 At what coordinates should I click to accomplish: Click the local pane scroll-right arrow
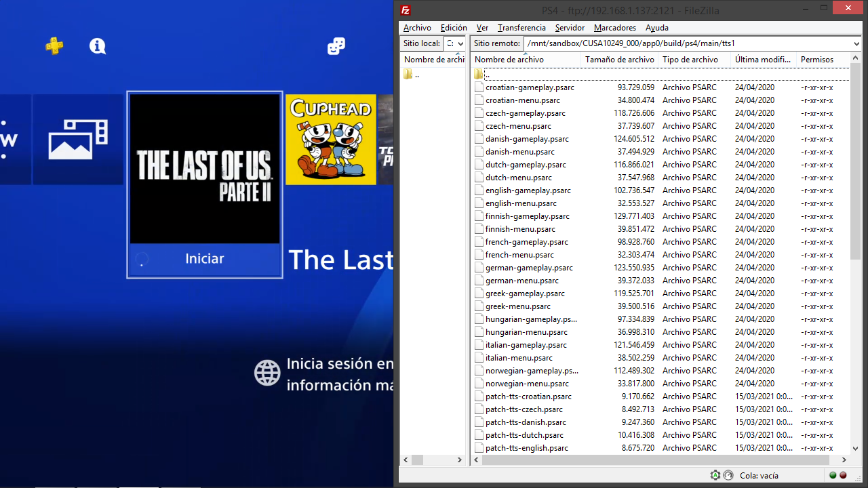coord(460,460)
